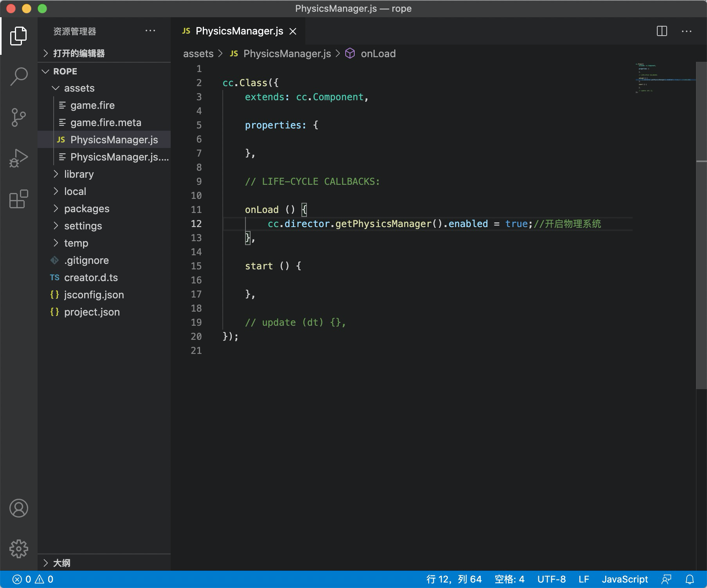Screen dimensions: 707x588
Task: Open .gitignore file in explorer
Action: [x=104, y=260]
